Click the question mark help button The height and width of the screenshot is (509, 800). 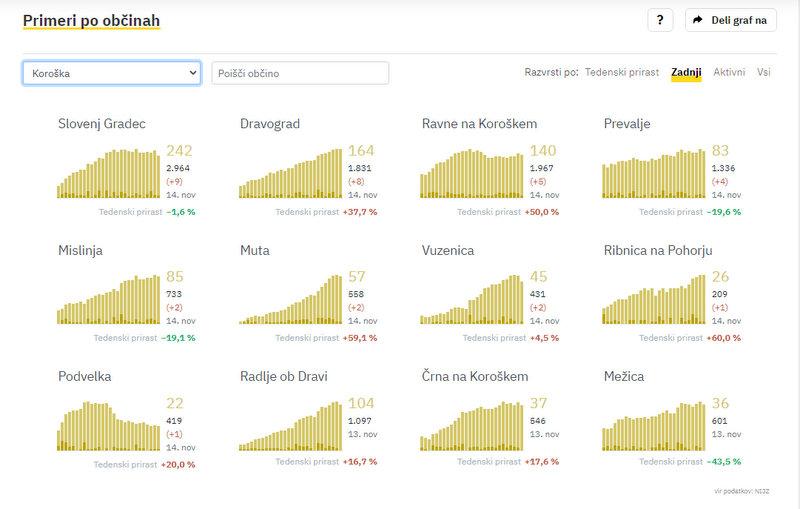tap(660, 21)
